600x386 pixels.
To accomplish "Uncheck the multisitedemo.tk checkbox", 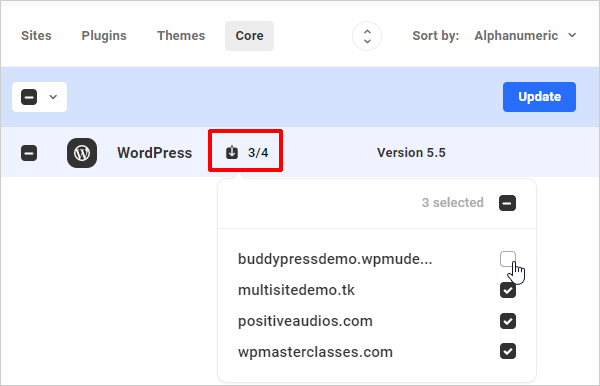I will click(x=508, y=290).
